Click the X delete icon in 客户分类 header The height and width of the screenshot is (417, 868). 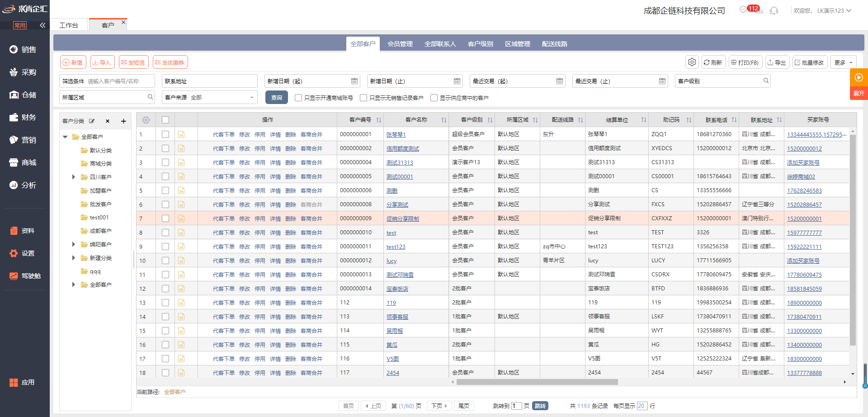[108, 121]
